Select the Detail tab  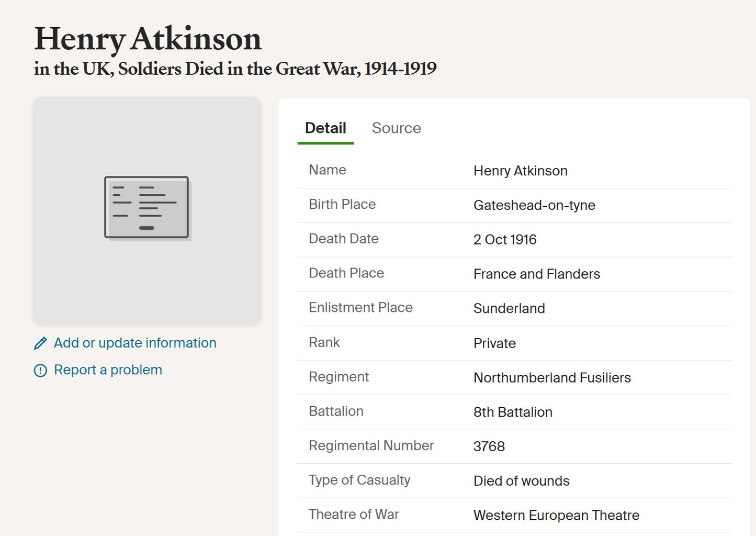[x=325, y=128]
